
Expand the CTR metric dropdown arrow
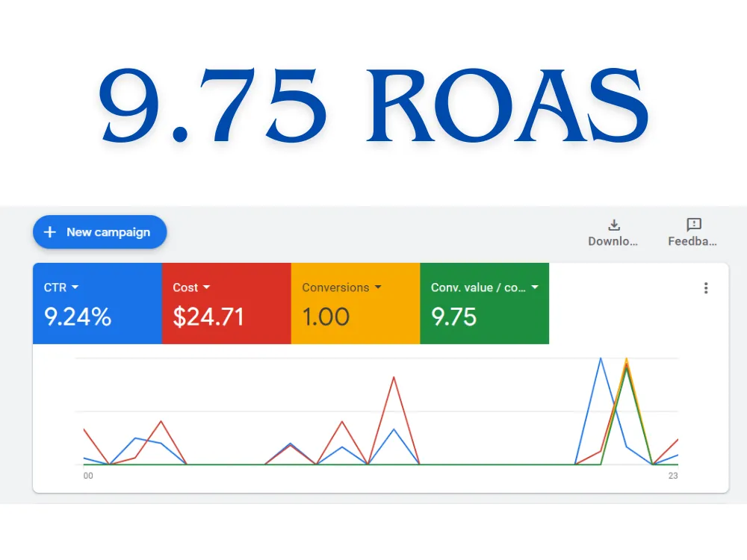75,287
